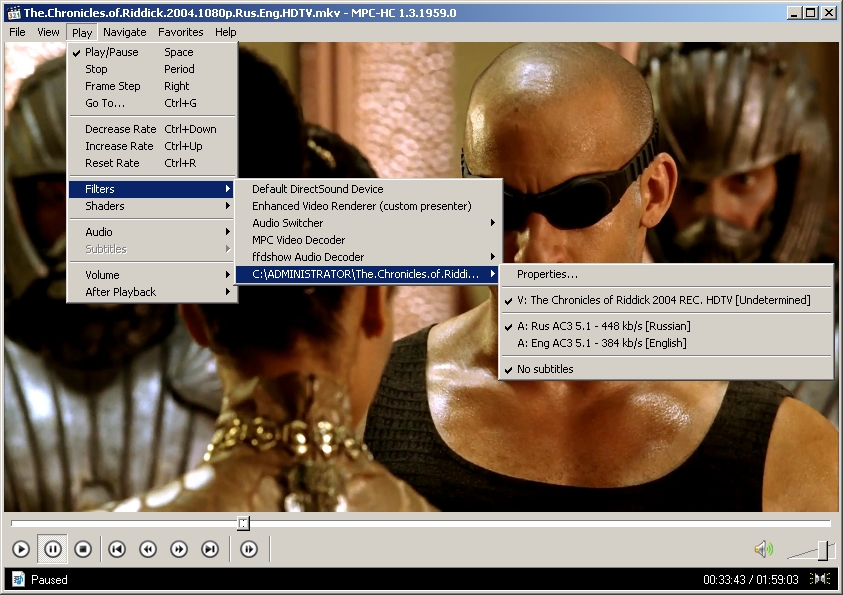
Task: Click the fast-forward (increase rate) icon
Action: pos(179,549)
